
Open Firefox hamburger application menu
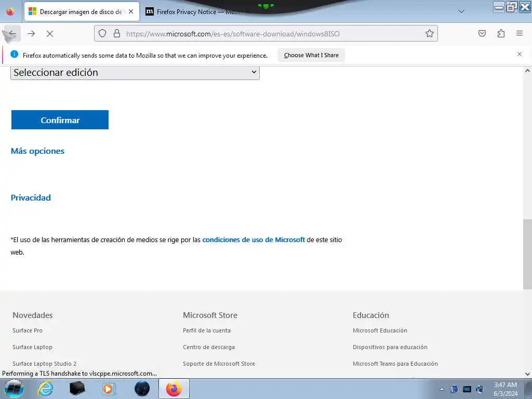click(520, 33)
